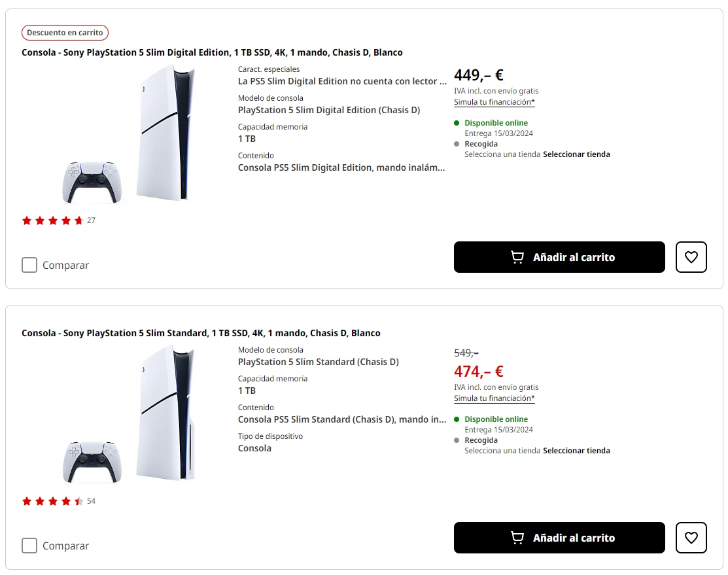The image size is (728, 575).
Task: Click the 27 reviews count
Action: [x=91, y=220]
